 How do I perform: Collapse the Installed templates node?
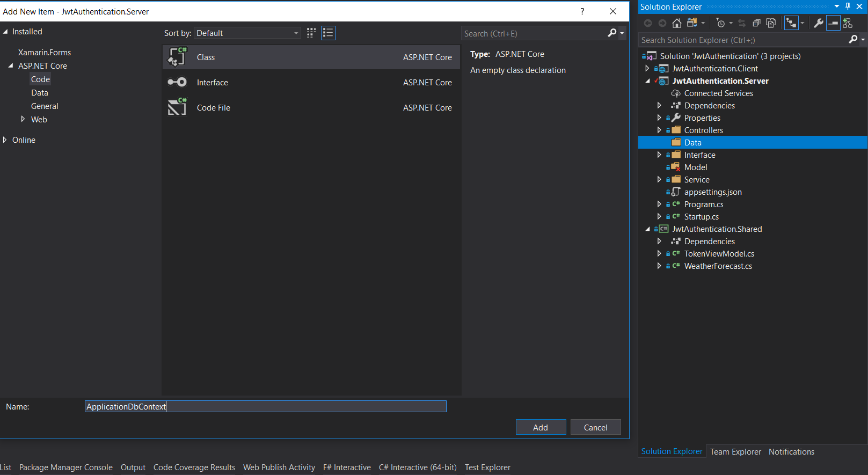[5, 32]
